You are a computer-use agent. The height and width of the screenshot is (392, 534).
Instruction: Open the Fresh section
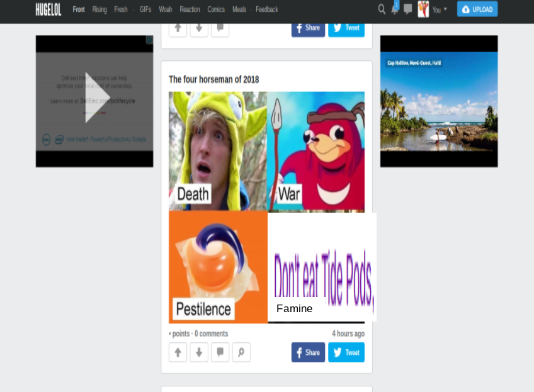coord(120,9)
